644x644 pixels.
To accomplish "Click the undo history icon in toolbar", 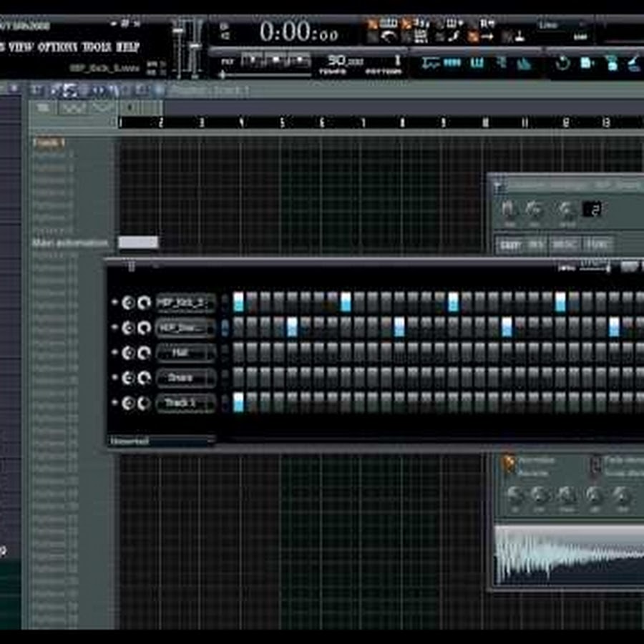I will click(x=562, y=64).
